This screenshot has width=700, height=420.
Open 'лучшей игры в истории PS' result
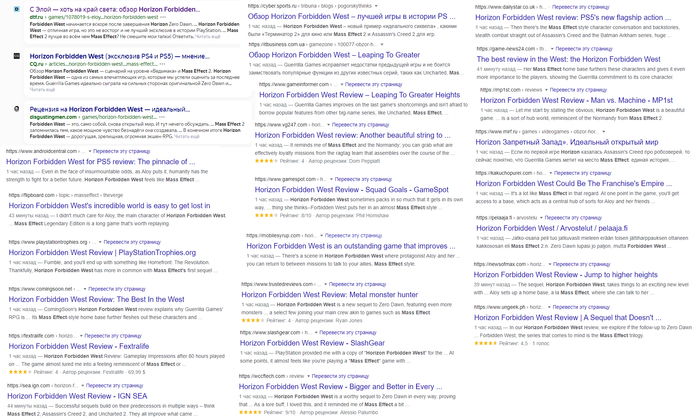(352, 17)
